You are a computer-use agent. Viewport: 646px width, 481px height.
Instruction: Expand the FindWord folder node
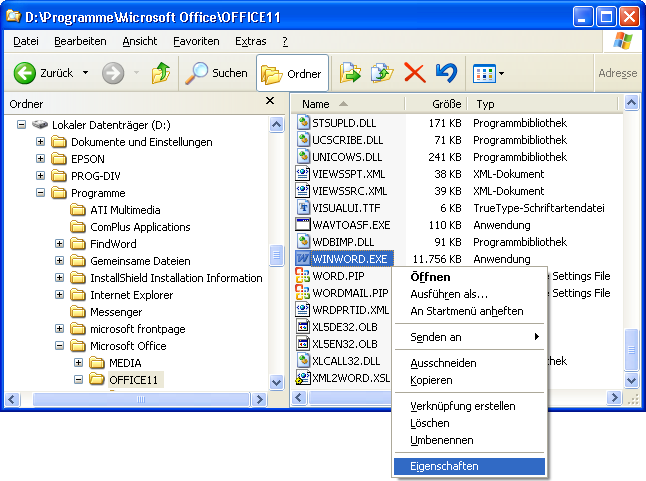click(x=59, y=244)
